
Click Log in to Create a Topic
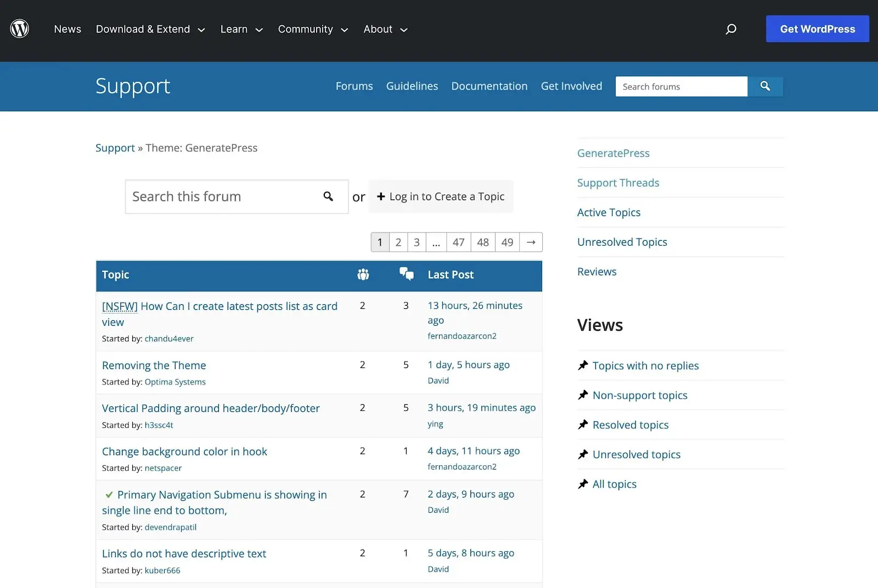click(441, 196)
